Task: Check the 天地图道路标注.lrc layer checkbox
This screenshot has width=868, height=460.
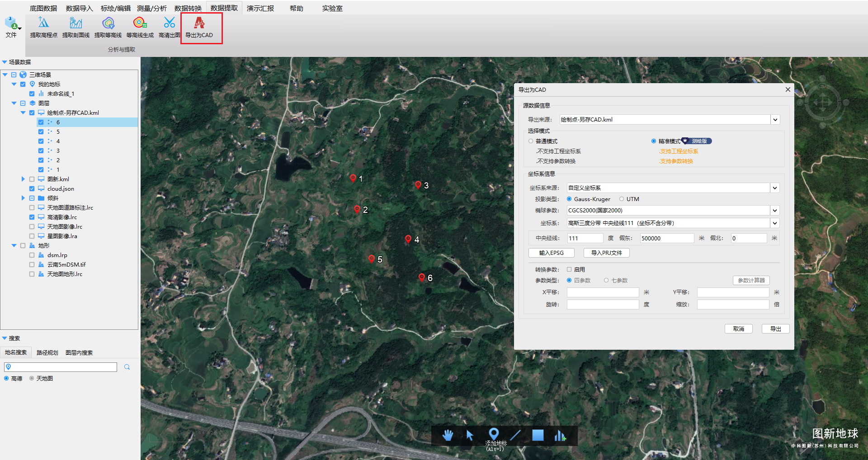Action: [x=32, y=208]
